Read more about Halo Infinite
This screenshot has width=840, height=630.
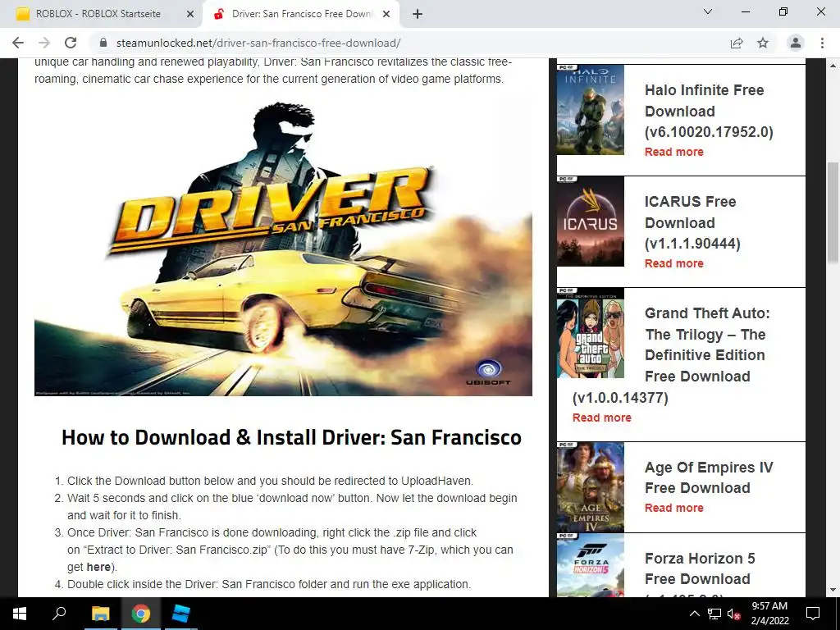coord(674,152)
